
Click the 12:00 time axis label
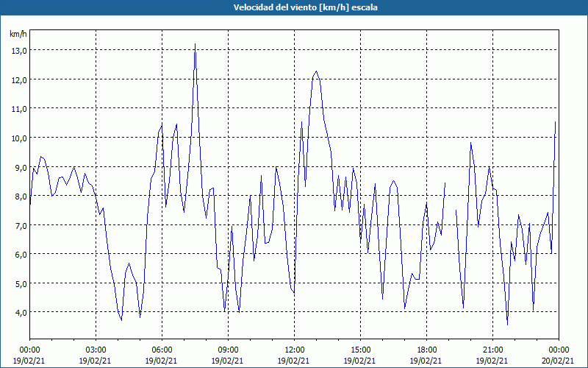coord(294,350)
